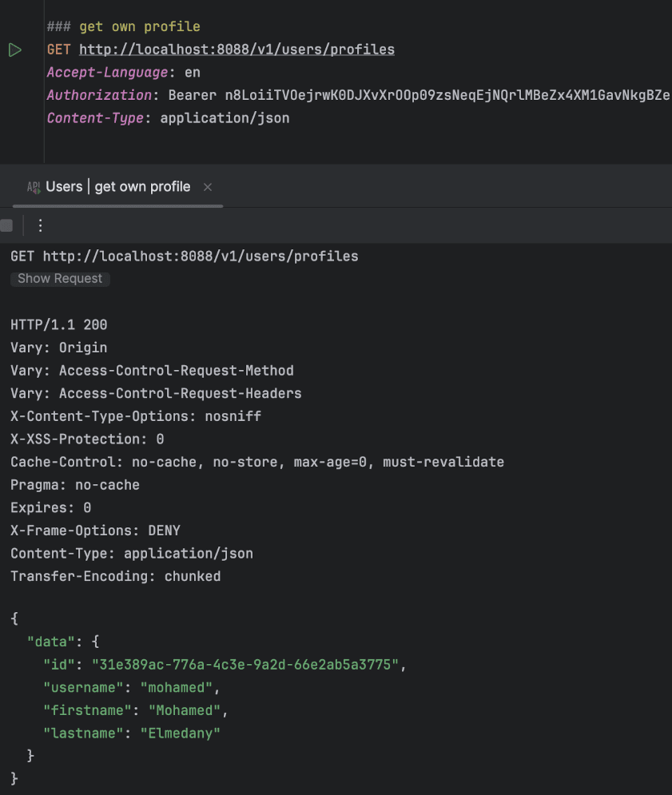Click the Cache-Control header line
The image size is (672, 795).
(257, 462)
